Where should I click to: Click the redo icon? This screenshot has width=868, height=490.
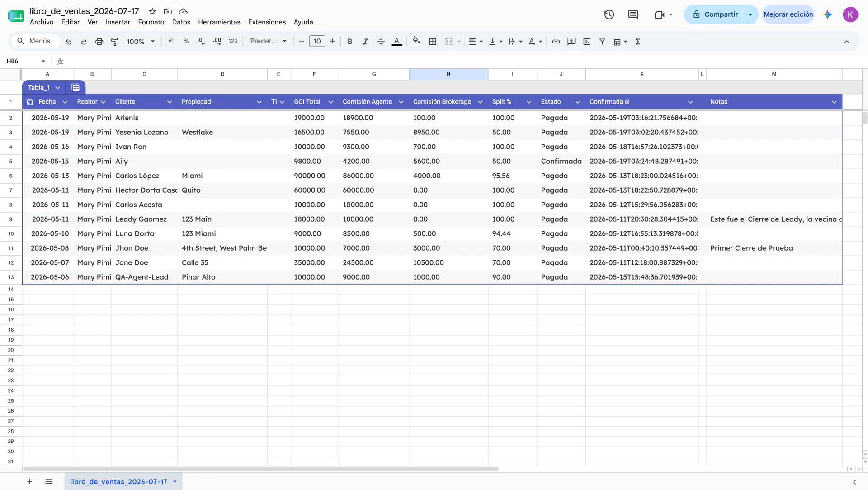[84, 42]
